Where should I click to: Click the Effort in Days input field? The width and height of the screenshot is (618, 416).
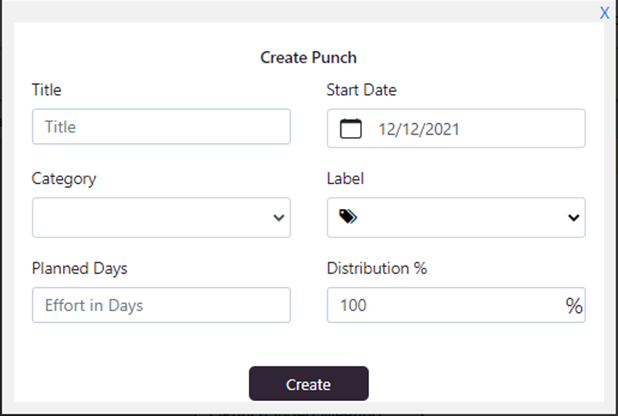(161, 305)
